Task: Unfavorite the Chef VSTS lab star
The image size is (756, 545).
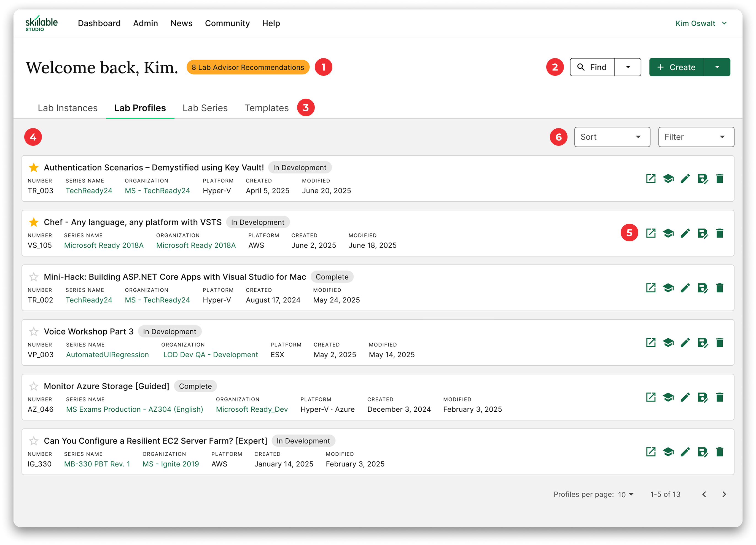Action: point(34,222)
